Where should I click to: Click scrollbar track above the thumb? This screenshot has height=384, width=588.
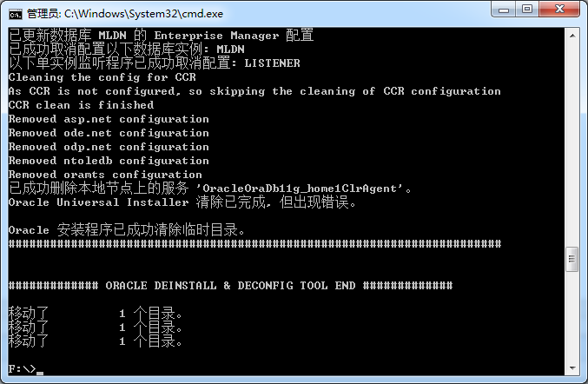(571, 139)
